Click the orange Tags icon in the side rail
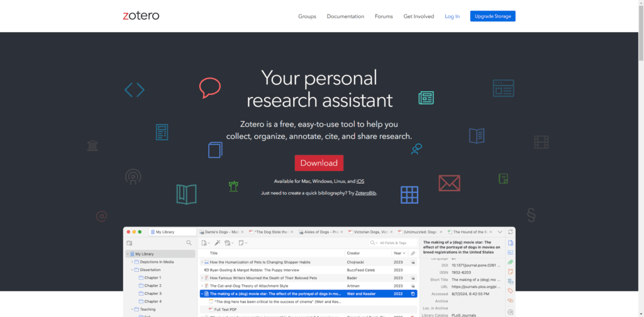644x317 pixels. pos(511,291)
